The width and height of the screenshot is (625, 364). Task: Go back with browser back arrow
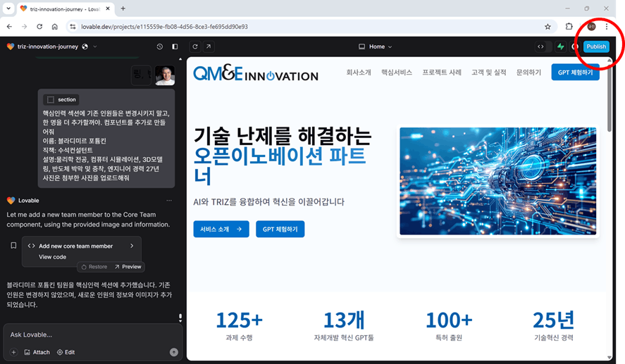(9, 26)
